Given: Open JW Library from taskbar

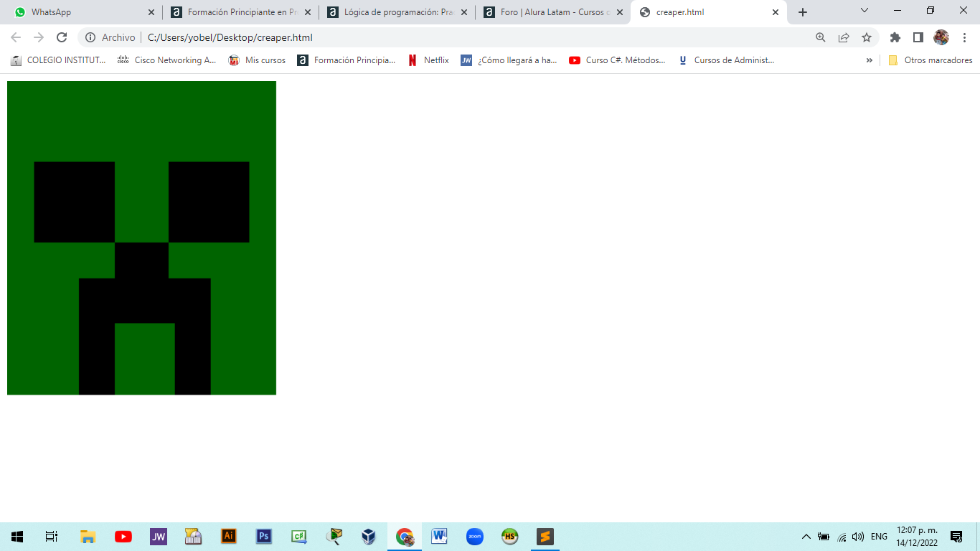Looking at the screenshot, I should pyautogui.click(x=159, y=537).
